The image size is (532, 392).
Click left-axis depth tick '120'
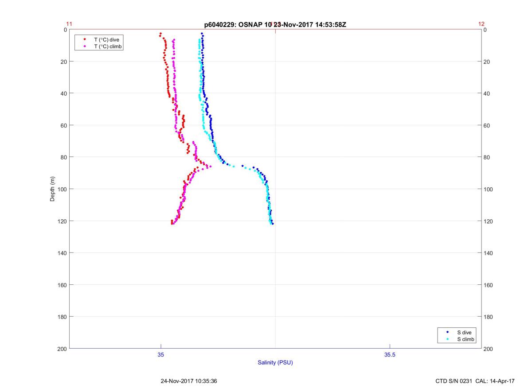[x=63, y=221]
